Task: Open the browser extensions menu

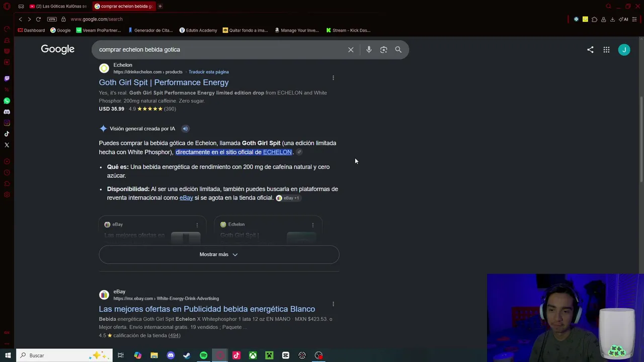Action: tap(594, 19)
